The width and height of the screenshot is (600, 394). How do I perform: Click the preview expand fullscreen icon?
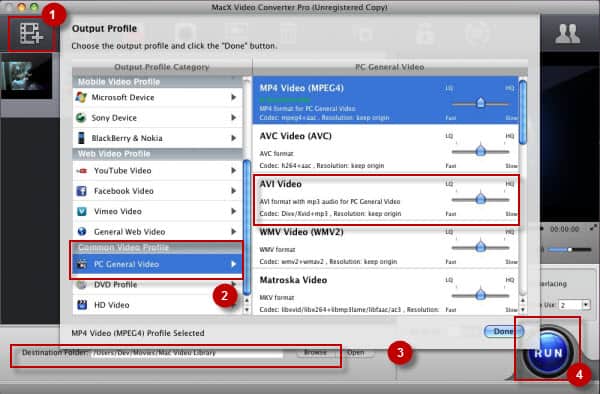(x=593, y=228)
